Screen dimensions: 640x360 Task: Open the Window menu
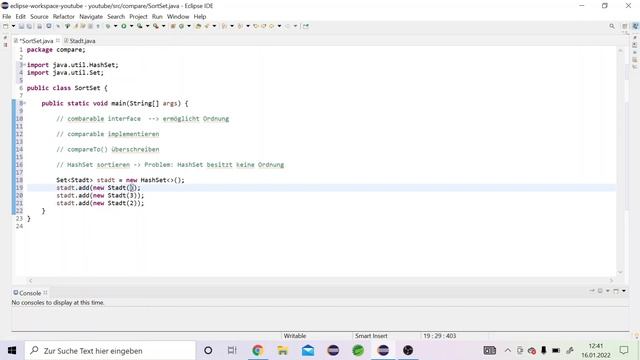(178, 17)
